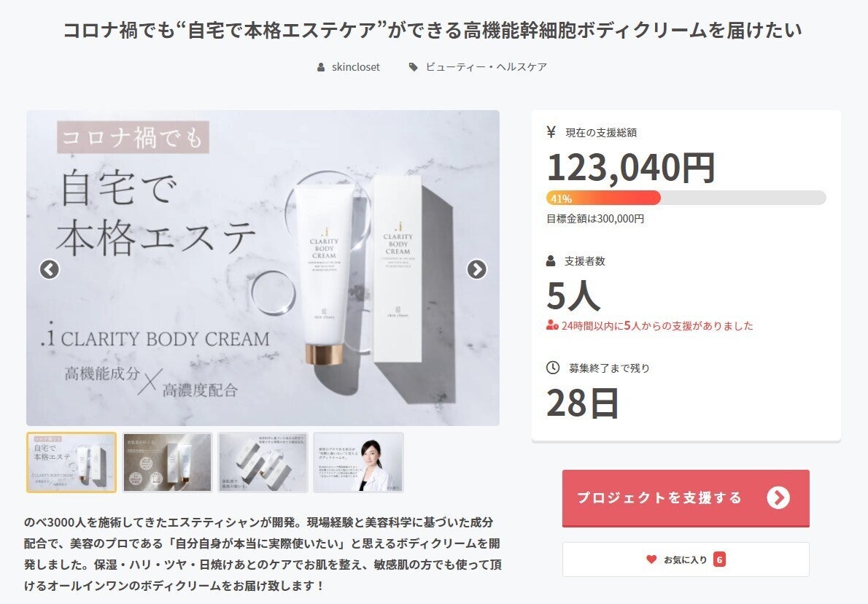Click the プロジェクトを支援する button
Screen dimensions: 868x604
pyautogui.click(x=686, y=497)
